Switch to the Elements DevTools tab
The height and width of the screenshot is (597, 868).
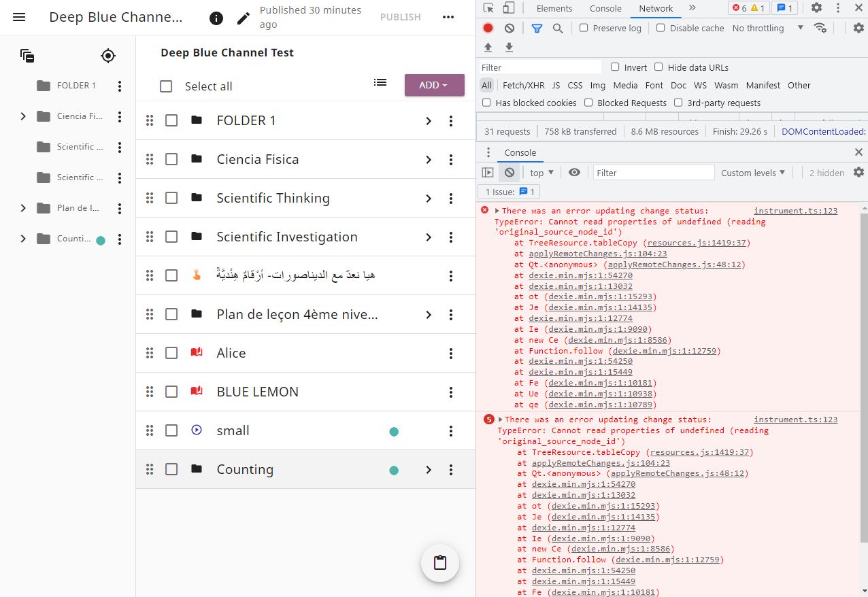tap(554, 8)
